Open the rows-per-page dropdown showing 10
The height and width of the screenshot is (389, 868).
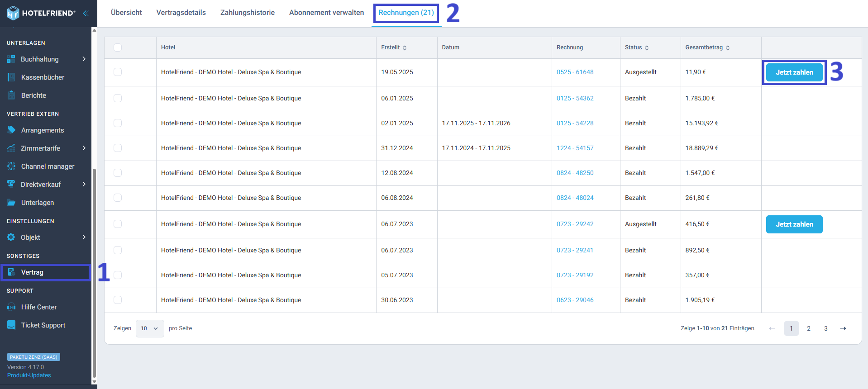[150, 328]
